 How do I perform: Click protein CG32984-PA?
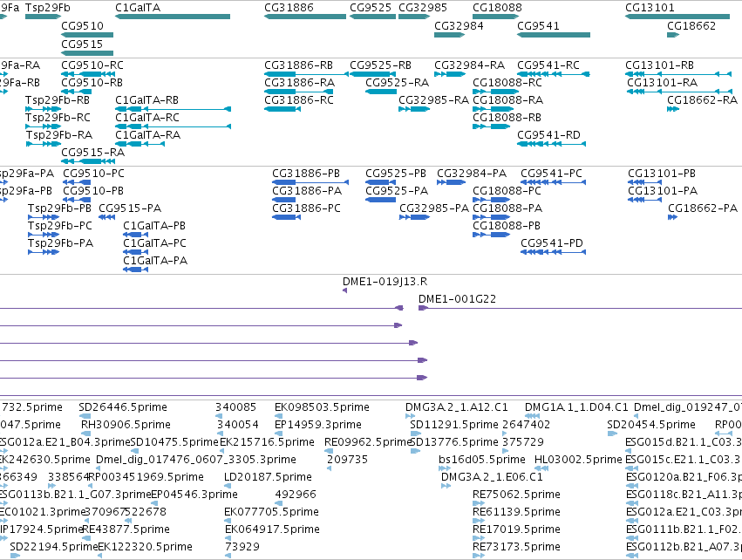pyautogui.click(x=451, y=182)
